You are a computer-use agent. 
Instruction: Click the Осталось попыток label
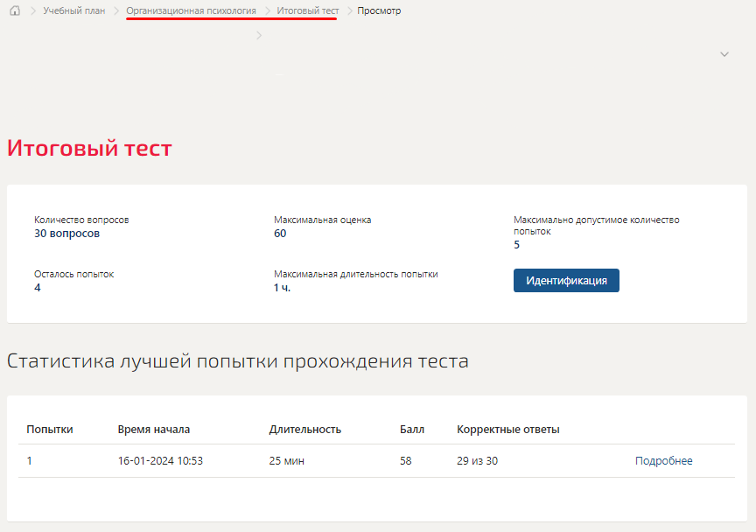pyautogui.click(x=73, y=274)
